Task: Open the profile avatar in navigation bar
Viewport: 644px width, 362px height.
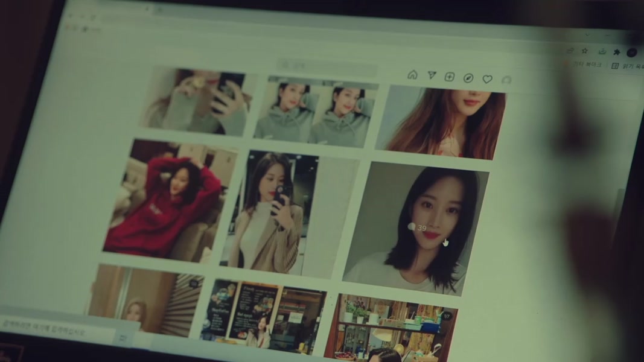Action: pyautogui.click(x=506, y=80)
